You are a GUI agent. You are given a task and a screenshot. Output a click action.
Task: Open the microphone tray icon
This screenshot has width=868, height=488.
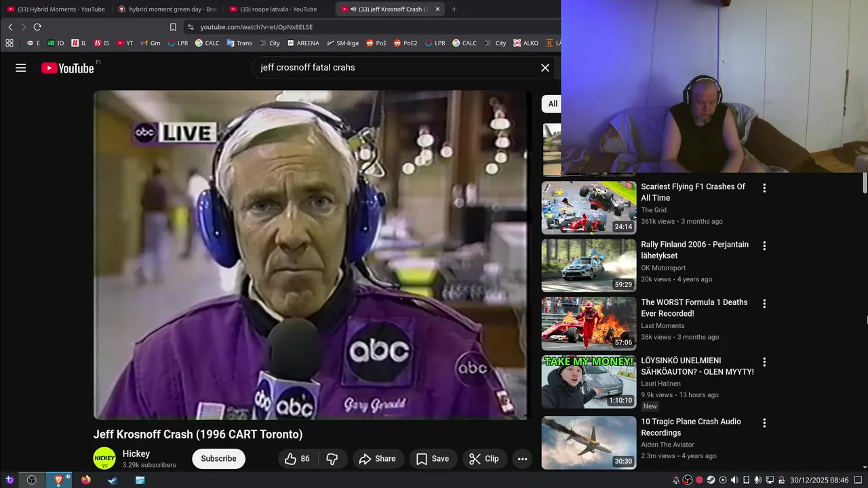(x=758, y=480)
